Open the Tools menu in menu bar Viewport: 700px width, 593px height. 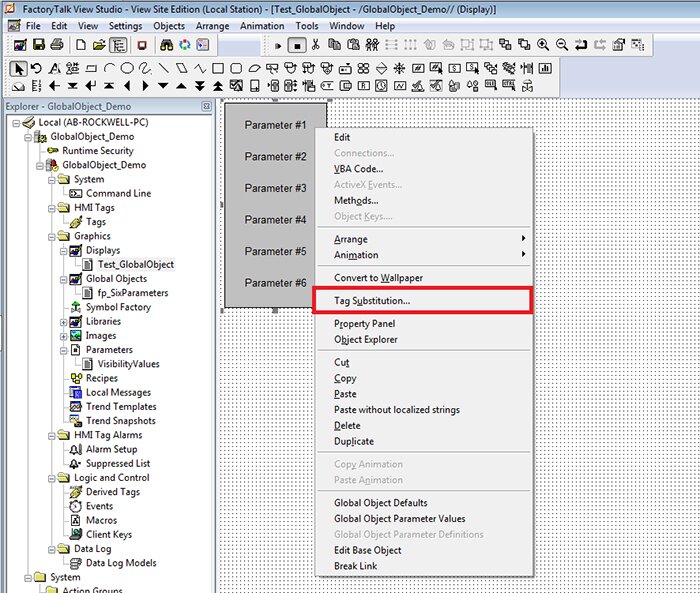[x=307, y=26]
